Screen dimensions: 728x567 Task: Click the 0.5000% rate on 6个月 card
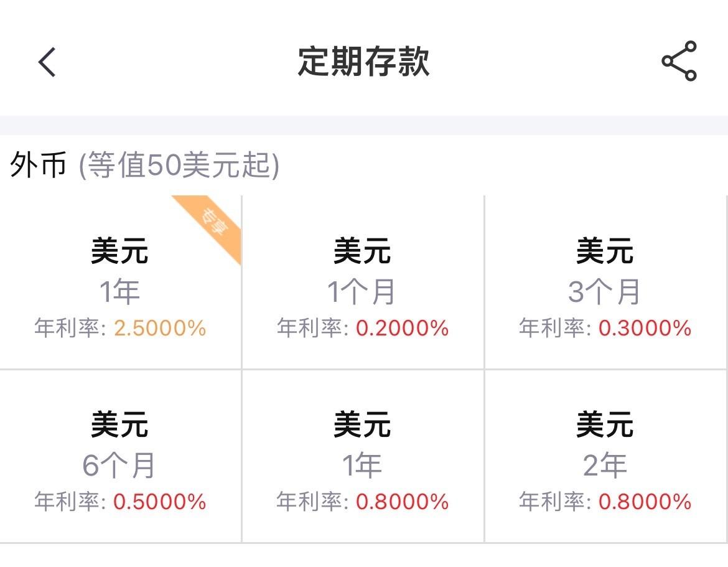click(161, 500)
